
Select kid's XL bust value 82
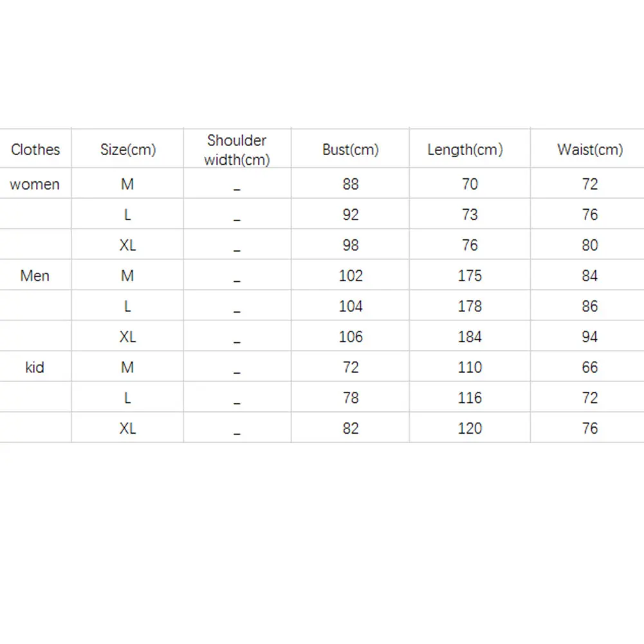click(351, 428)
